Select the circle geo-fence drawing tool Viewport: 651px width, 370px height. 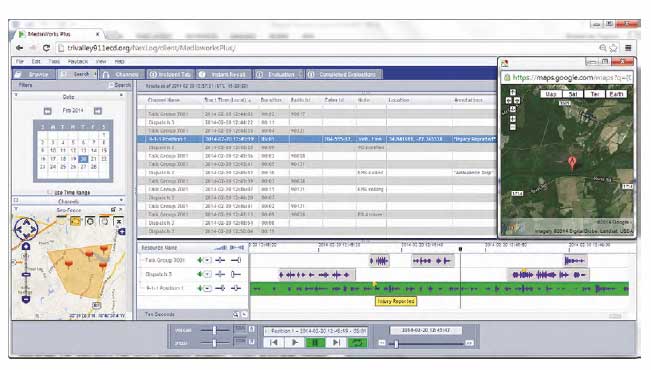pyautogui.click(x=90, y=221)
